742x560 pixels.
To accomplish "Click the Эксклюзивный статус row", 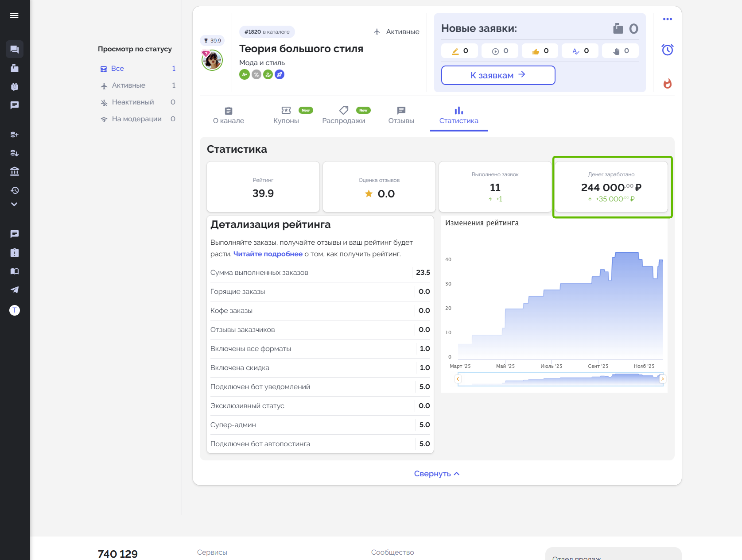I will coord(320,406).
